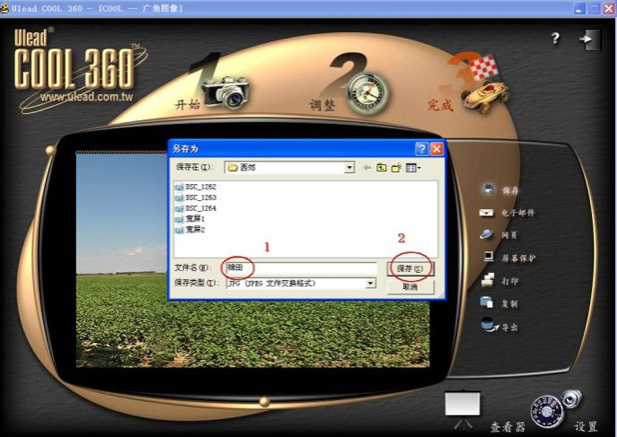This screenshot has width=617, height=437.
Task: Select file DSC_1264 in the list
Action: coord(196,208)
